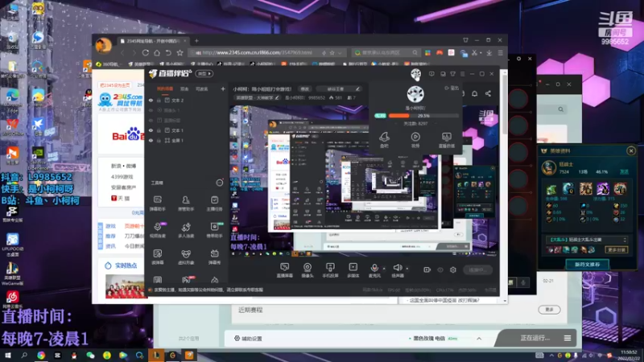The width and height of the screenshot is (644, 362).
Task: Open 大乱斗 item set dropdown
Action: 587,240
